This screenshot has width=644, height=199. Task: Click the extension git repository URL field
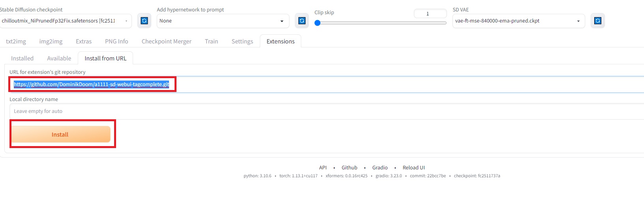pos(327,84)
